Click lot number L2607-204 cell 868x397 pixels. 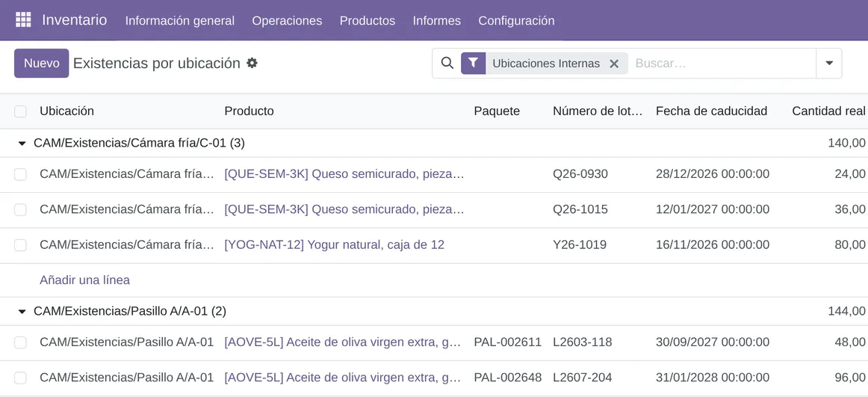(583, 378)
